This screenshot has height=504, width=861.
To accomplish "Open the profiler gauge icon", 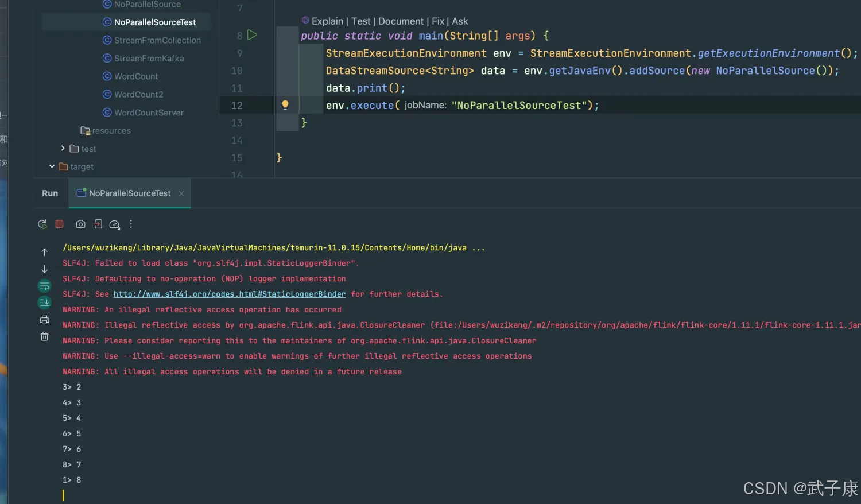I will [115, 224].
